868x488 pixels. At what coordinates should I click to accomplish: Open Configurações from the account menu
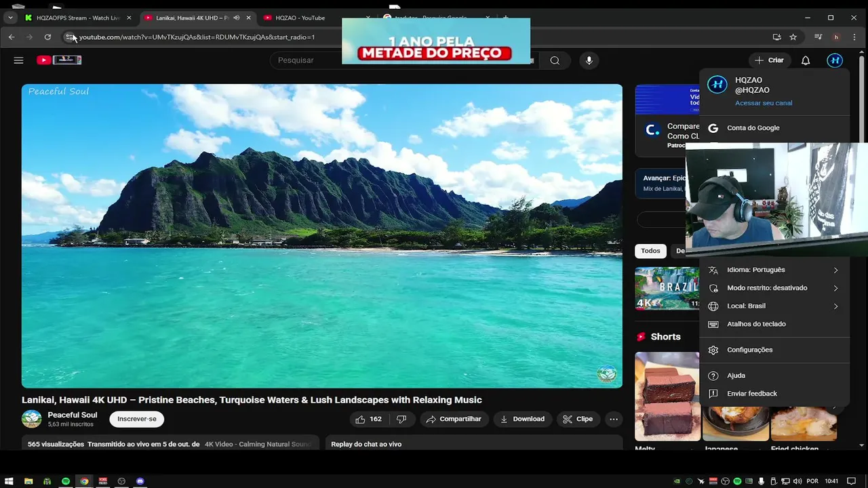[774, 350]
